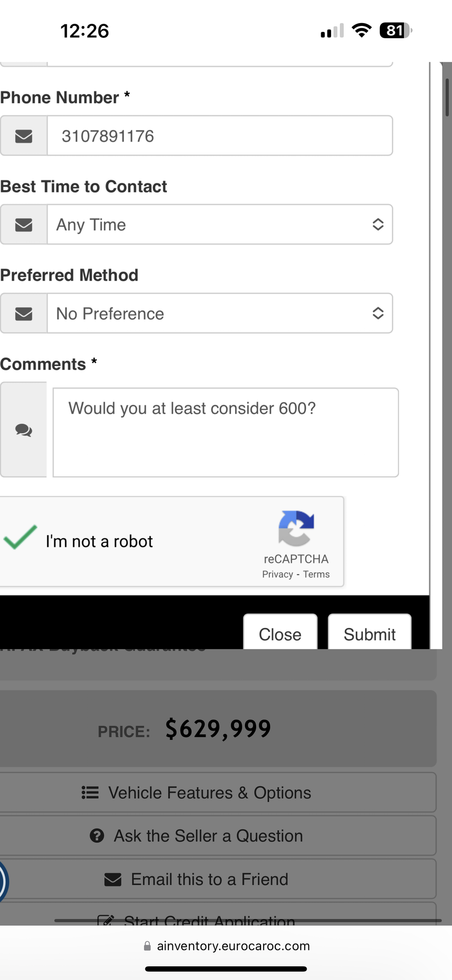Click the Any Time selector arrows

(378, 224)
